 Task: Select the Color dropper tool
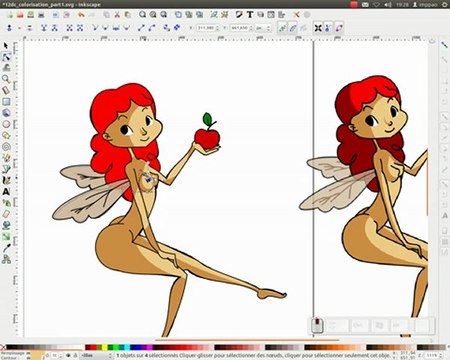(6, 248)
